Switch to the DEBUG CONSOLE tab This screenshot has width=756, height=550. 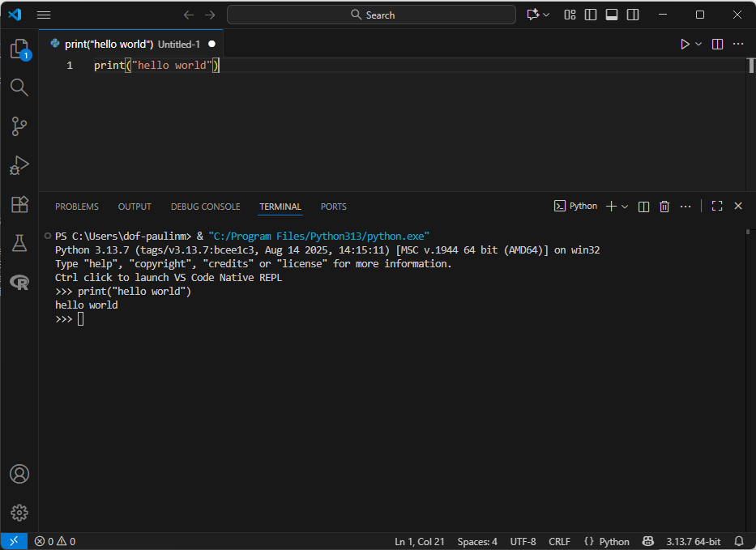pos(205,207)
